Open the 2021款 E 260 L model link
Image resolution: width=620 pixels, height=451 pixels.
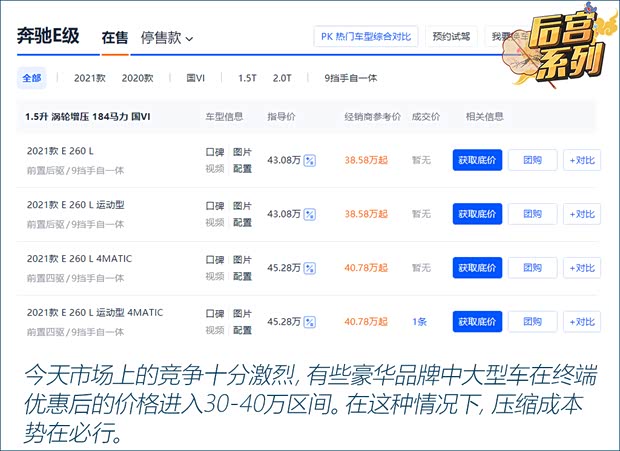click(60, 151)
